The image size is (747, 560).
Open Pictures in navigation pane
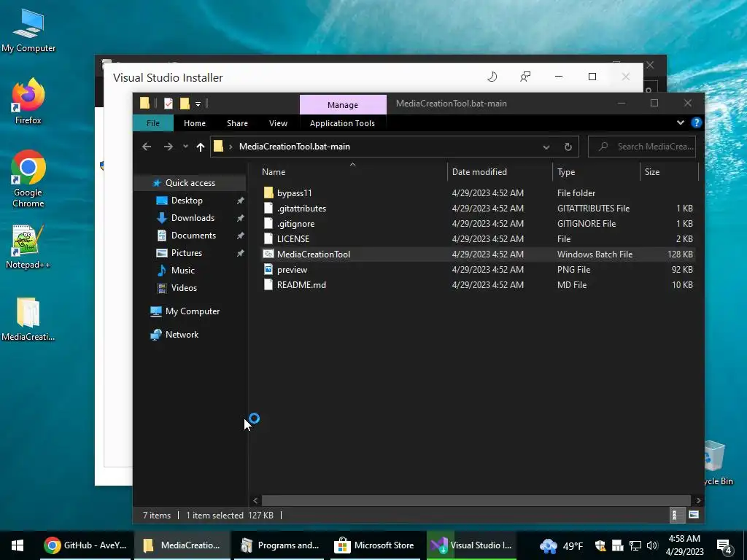(x=186, y=253)
